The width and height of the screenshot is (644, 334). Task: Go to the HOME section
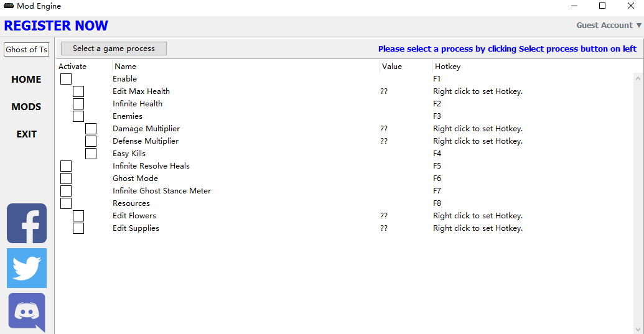tap(26, 79)
